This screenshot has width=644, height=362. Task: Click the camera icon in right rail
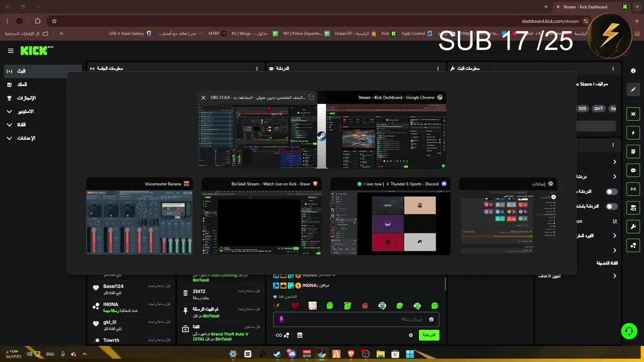633,208
